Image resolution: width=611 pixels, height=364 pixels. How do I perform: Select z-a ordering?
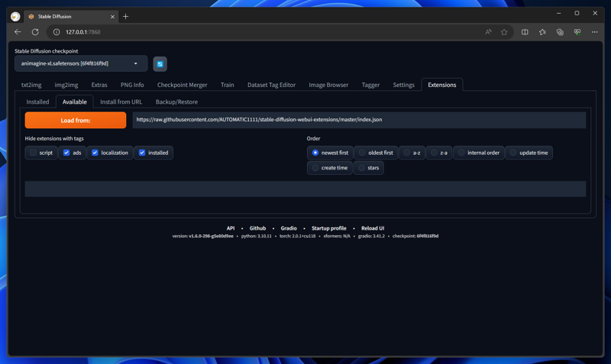pyautogui.click(x=439, y=153)
